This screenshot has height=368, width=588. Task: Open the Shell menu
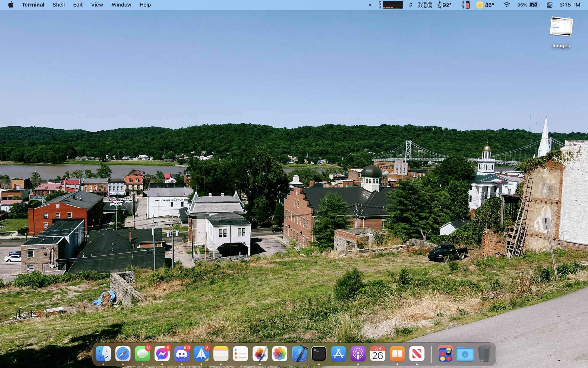pos(59,5)
